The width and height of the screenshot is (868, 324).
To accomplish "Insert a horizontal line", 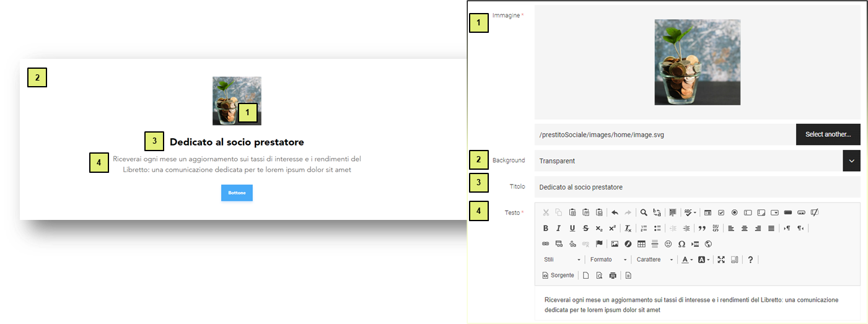I will (x=655, y=243).
